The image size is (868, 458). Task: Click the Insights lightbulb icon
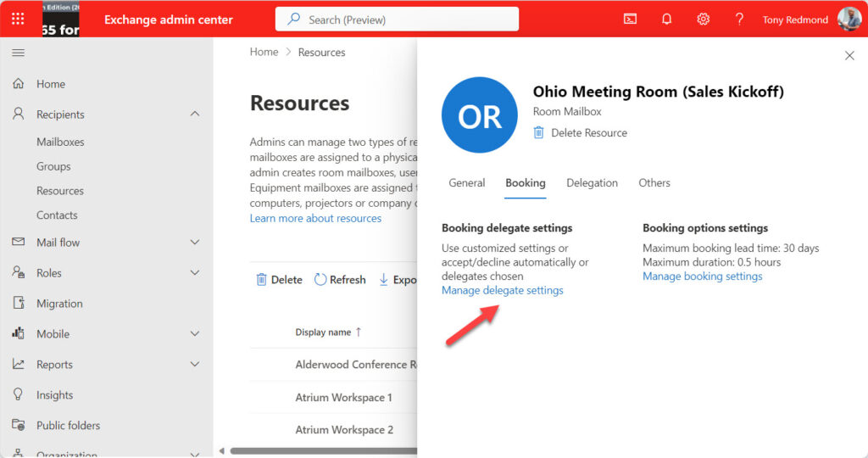pyautogui.click(x=19, y=394)
